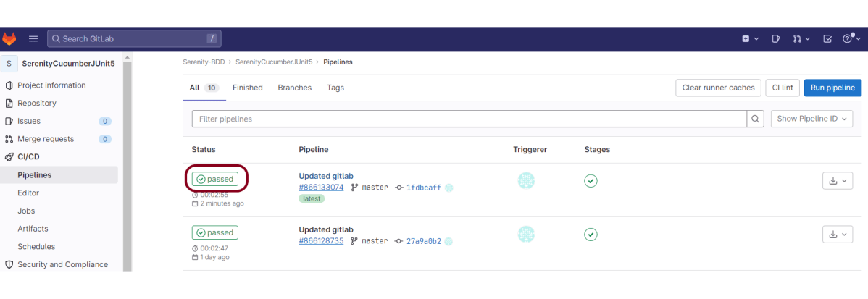The width and height of the screenshot is (868, 299).
Task: Open the help question mark menu
Action: point(851,39)
